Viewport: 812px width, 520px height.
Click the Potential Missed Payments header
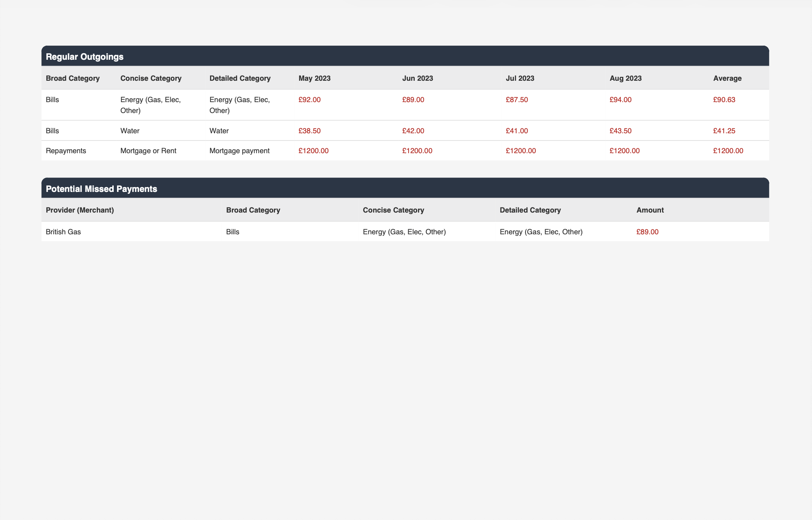click(101, 189)
